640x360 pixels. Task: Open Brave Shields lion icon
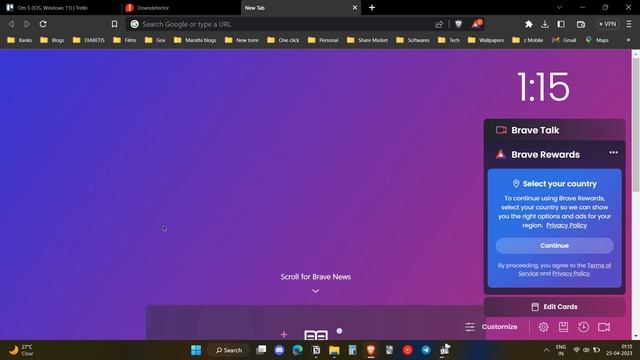(458, 24)
